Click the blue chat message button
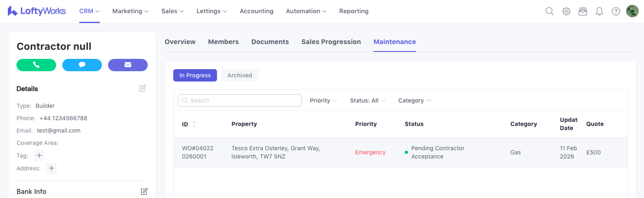Viewport: 644px width, 198px height. [82, 65]
